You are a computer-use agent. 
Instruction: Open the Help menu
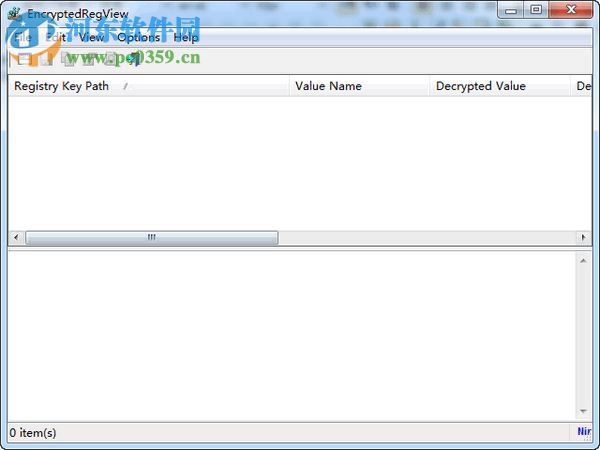[x=186, y=38]
